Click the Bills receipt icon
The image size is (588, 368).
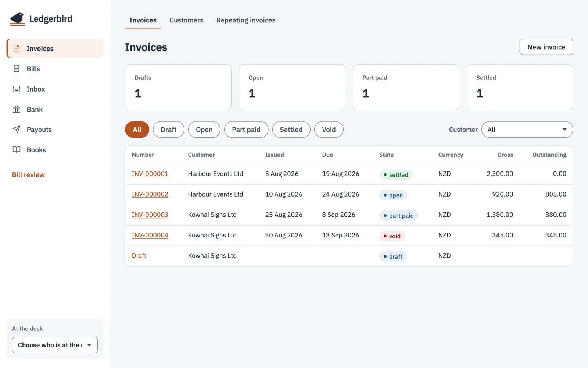(x=17, y=69)
